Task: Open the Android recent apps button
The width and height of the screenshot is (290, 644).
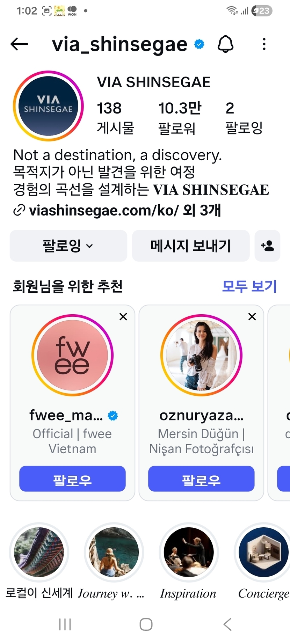Action: pyautogui.click(x=65, y=624)
